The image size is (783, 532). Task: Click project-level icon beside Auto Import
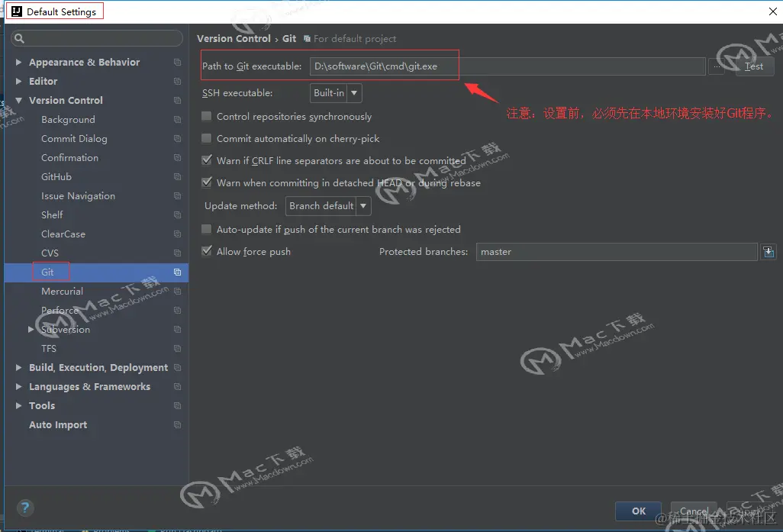tap(177, 424)
